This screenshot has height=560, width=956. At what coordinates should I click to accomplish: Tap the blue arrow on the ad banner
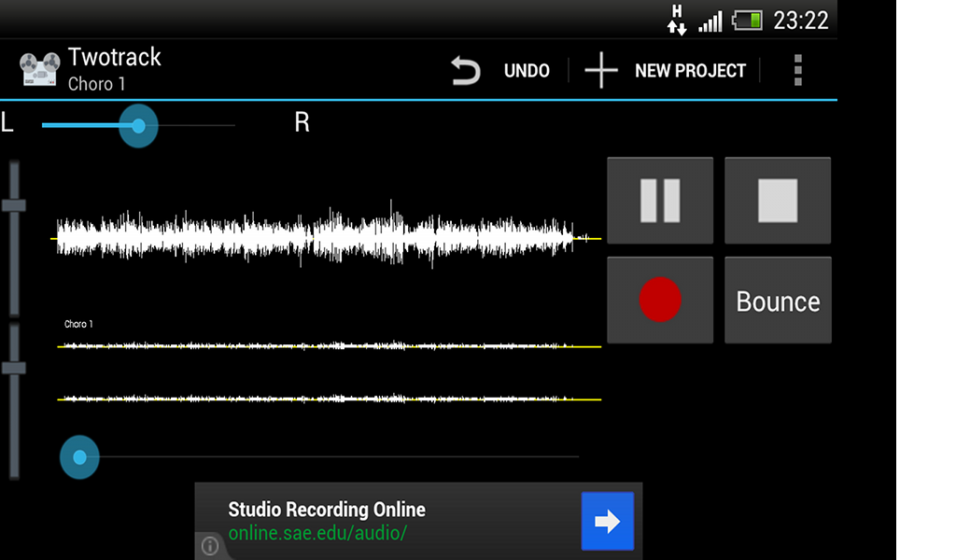point(608,522)
